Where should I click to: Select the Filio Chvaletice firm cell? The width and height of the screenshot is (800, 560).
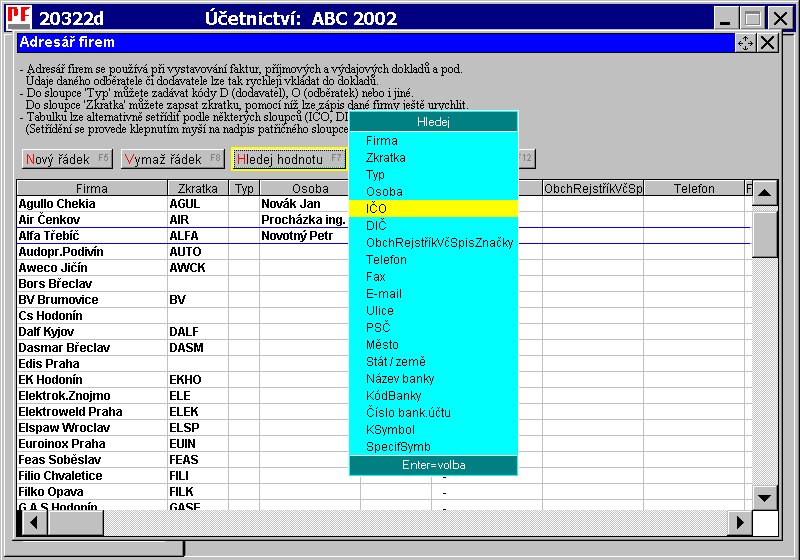pos(92,475)
